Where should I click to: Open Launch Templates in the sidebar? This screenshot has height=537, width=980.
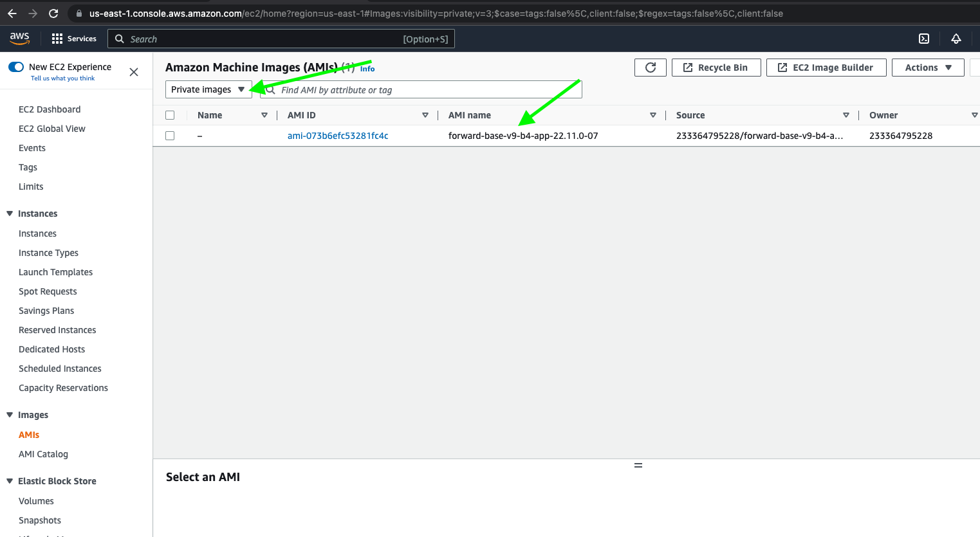click(x=55, y=272)
